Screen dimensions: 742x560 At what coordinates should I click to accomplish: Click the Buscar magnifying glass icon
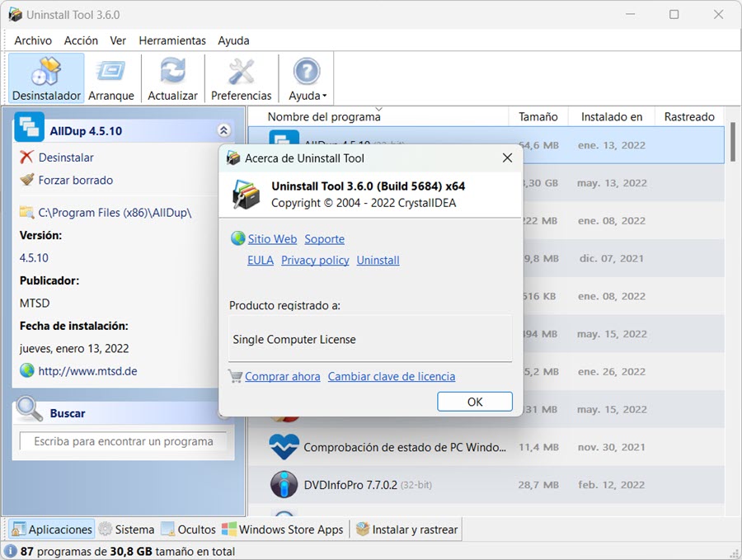30,409
